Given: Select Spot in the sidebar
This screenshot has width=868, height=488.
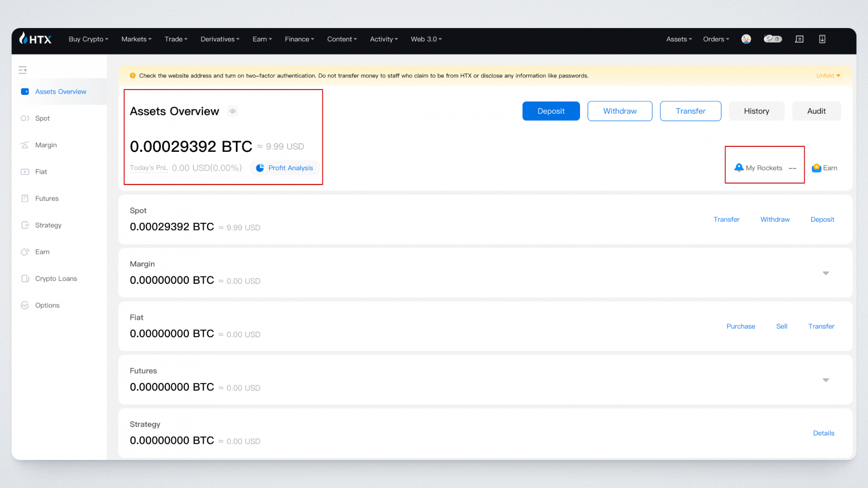Looking at the screenshot, I should pyautogui.click(x=42, y=118).
